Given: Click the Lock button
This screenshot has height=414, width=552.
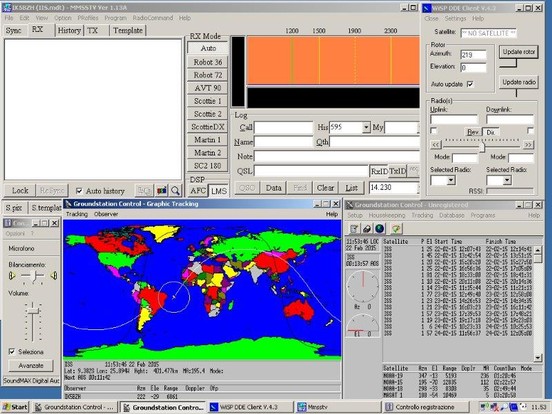Looking at the screenshot, I should 20,190.
